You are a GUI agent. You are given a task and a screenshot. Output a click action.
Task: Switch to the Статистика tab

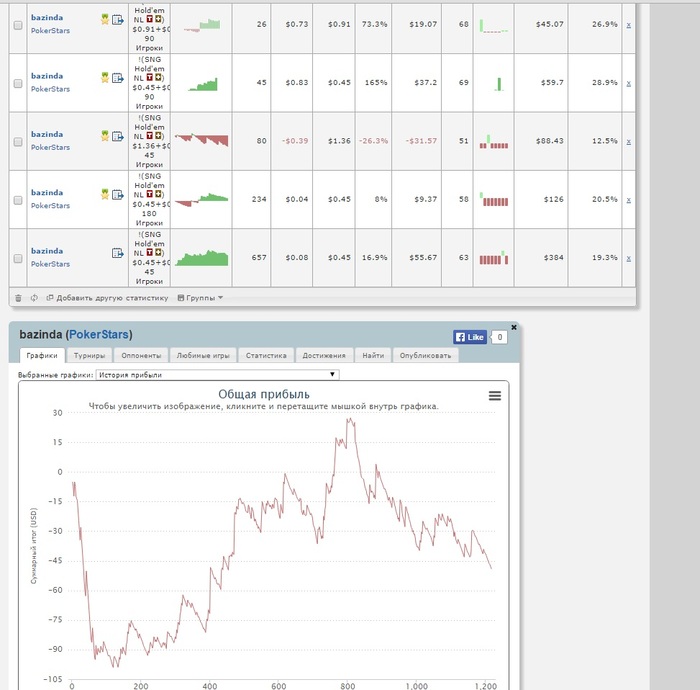point(266,355)
